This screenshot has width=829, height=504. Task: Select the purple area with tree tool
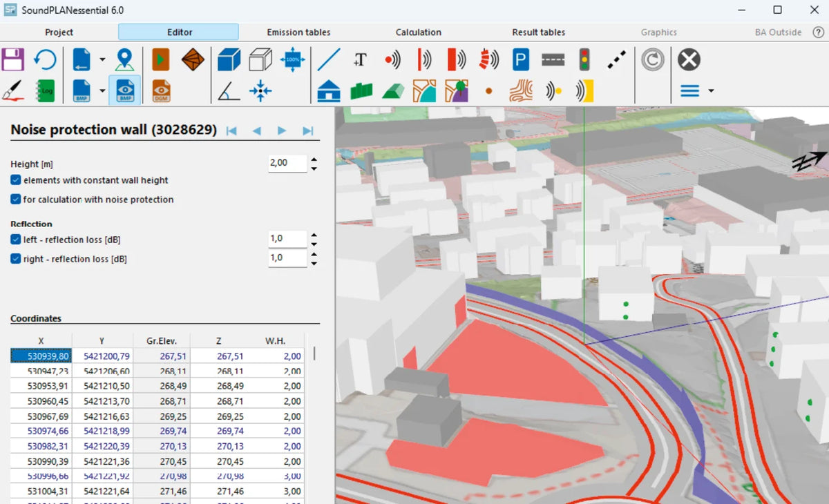coord(457,90)
